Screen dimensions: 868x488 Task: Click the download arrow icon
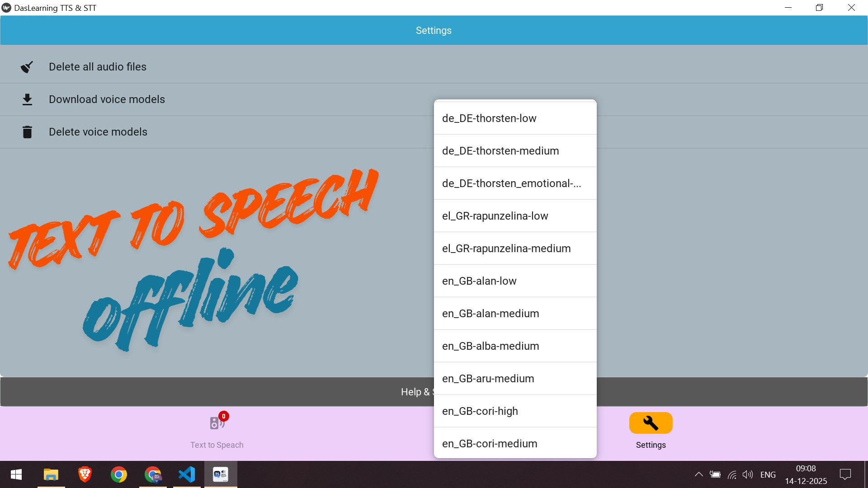(27, 99)
